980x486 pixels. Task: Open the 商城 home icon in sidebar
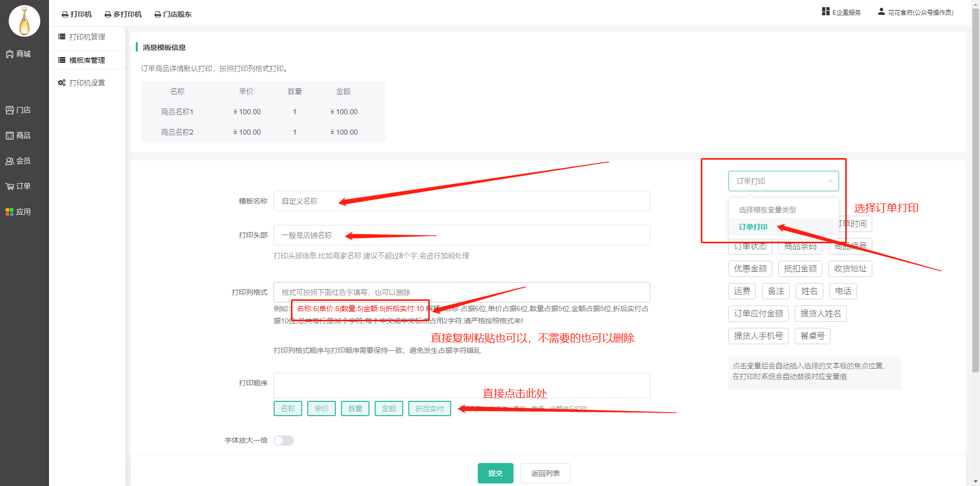(x=10, y=54)
